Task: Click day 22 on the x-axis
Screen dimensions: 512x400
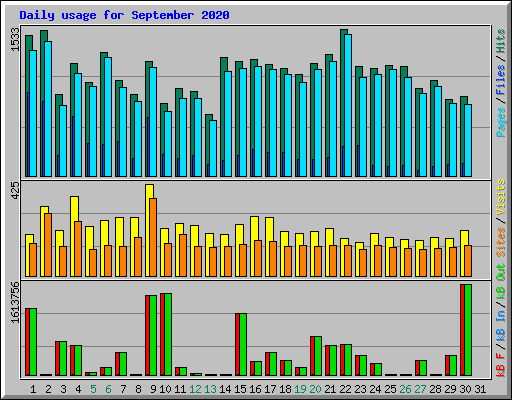Action: point(345,389)
